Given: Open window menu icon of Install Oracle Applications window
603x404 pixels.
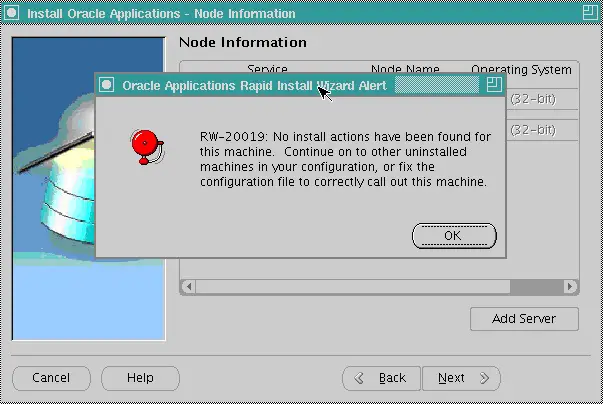Looking at the screenshot, I should (x=12, y=13).
